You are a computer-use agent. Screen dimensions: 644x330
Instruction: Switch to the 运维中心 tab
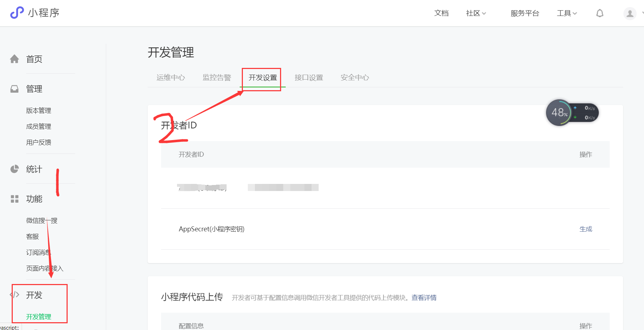click(171, 77)
